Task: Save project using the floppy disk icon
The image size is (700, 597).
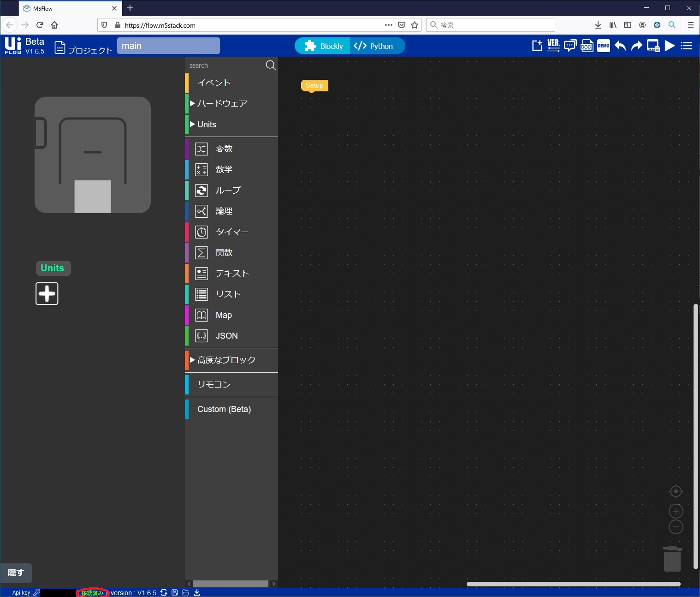Action: (175, 592)
